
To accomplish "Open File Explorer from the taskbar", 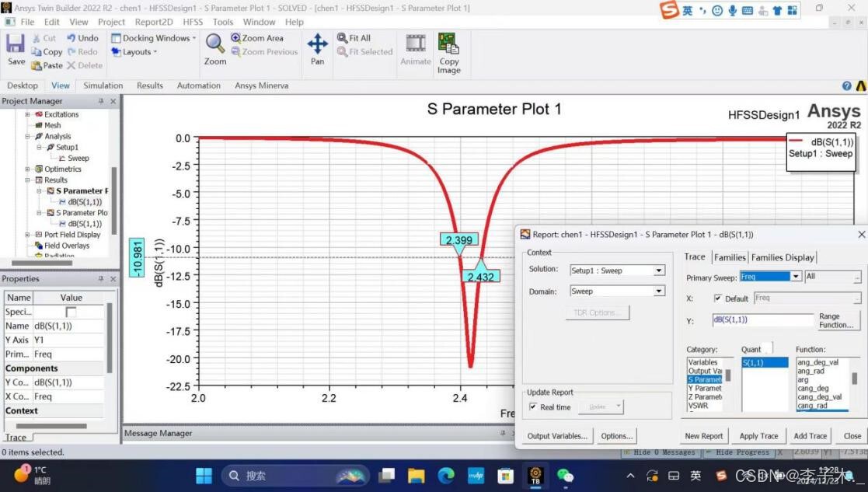I will pyautogui.click(x=417, y=476).
